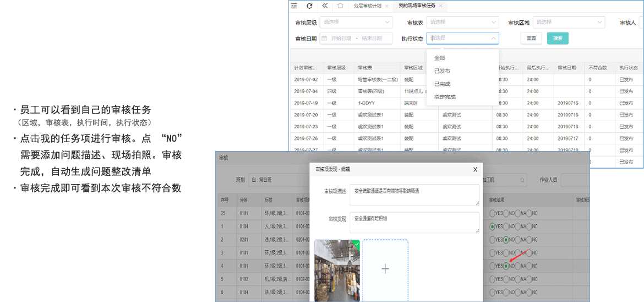The image size is (644, 302).
Task: Click the 重置 reset button
Action: [531, 39]
